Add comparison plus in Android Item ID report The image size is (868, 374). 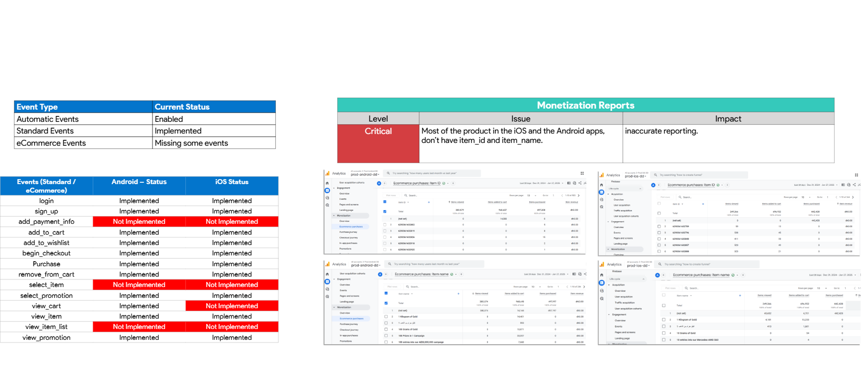[x=384, y=183]
